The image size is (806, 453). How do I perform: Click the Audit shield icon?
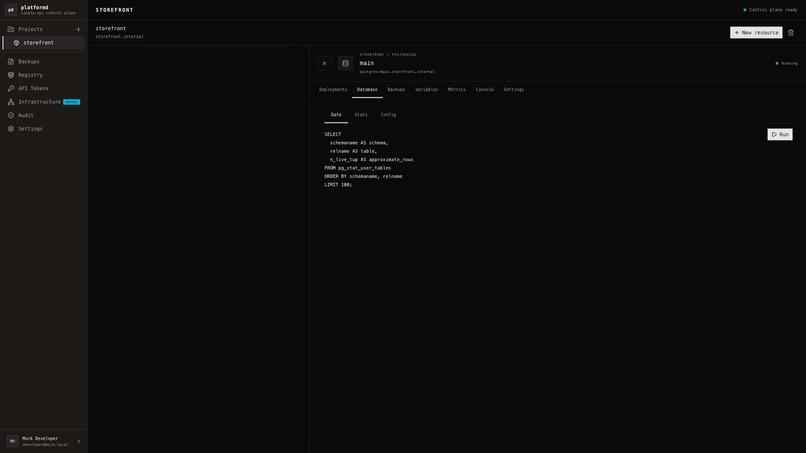(x=11, y=115)
